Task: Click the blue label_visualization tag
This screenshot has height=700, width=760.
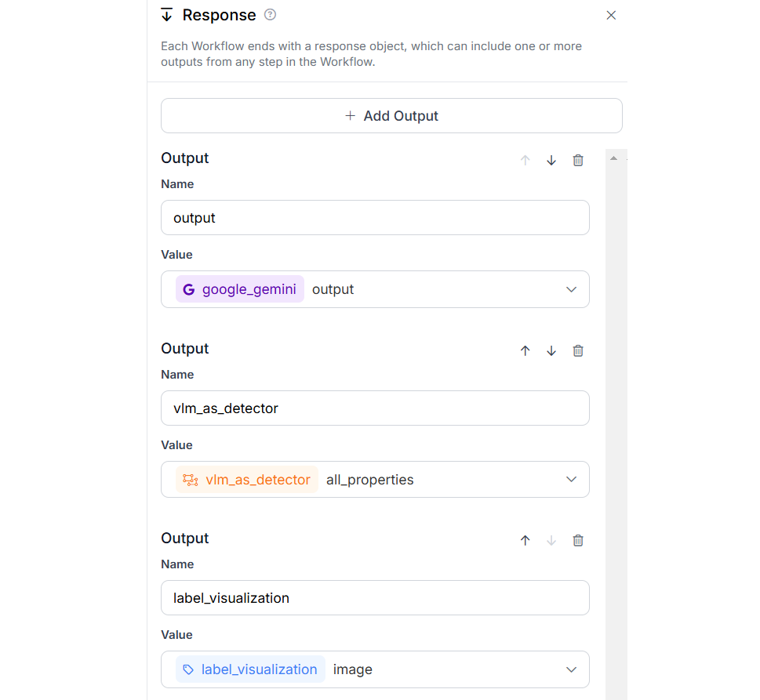Action: [250, 669]
